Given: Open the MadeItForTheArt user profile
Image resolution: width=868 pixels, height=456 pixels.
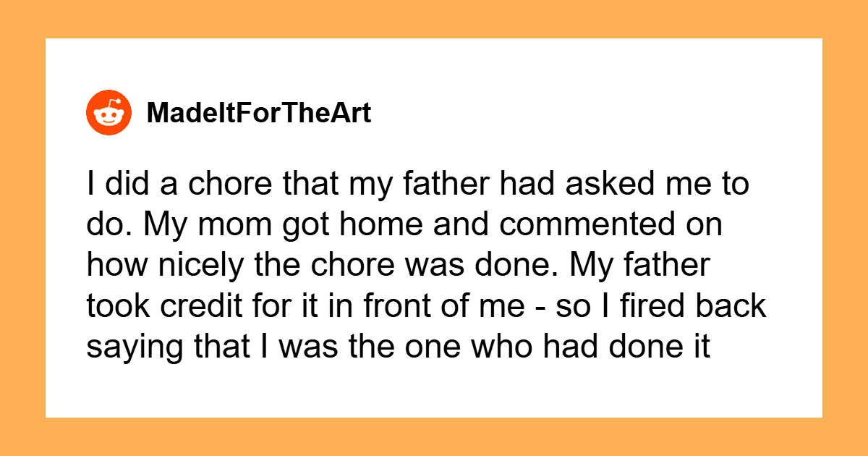Looking at the screenshot, I should point(258,114).
